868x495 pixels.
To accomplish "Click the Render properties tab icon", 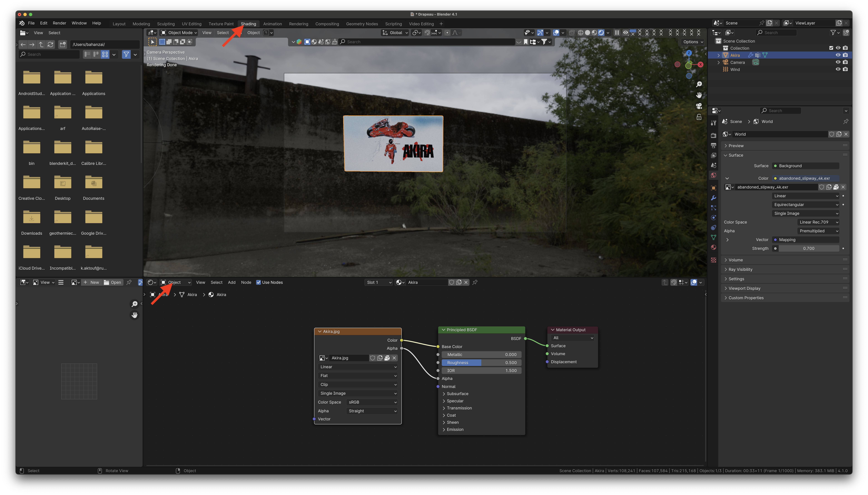I will [x=713, y=136].
